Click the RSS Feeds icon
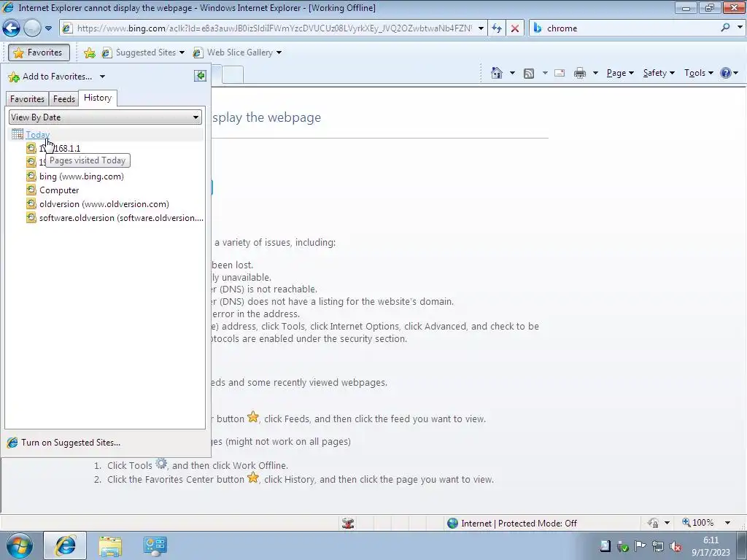 tap(528, 73)
